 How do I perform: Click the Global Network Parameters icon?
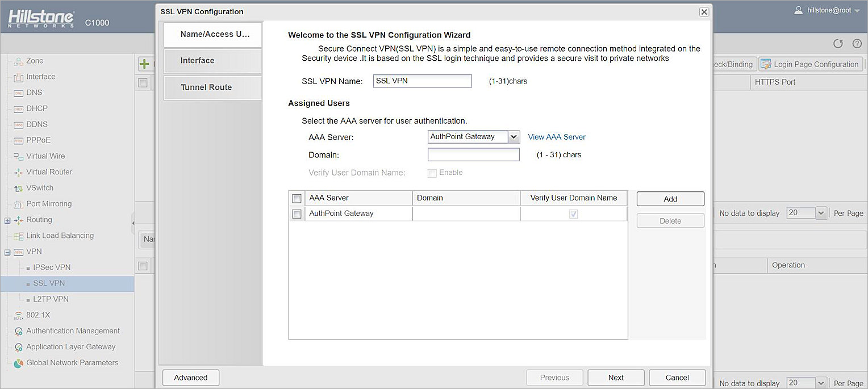[x=18, y=363]
